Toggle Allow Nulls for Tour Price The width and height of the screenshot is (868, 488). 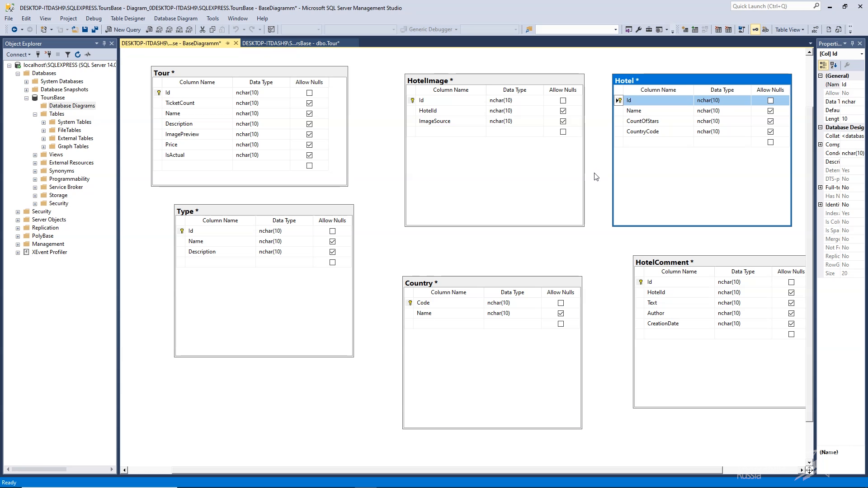(309, 145)
